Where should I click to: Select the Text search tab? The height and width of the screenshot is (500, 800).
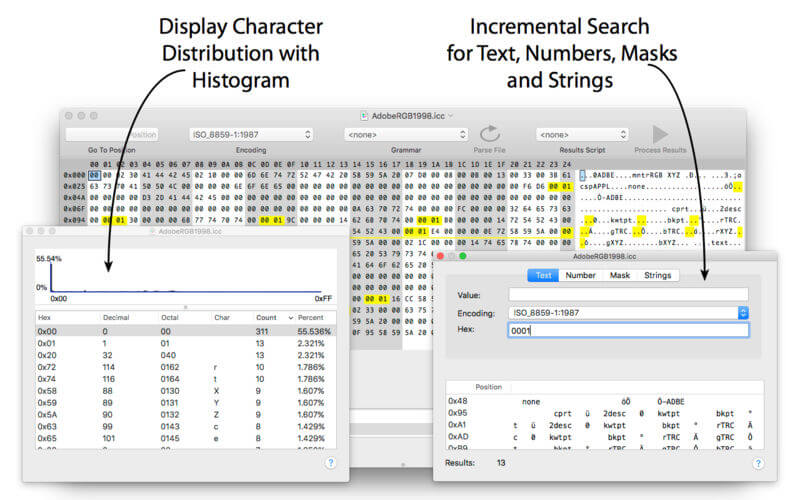(543, 275)
